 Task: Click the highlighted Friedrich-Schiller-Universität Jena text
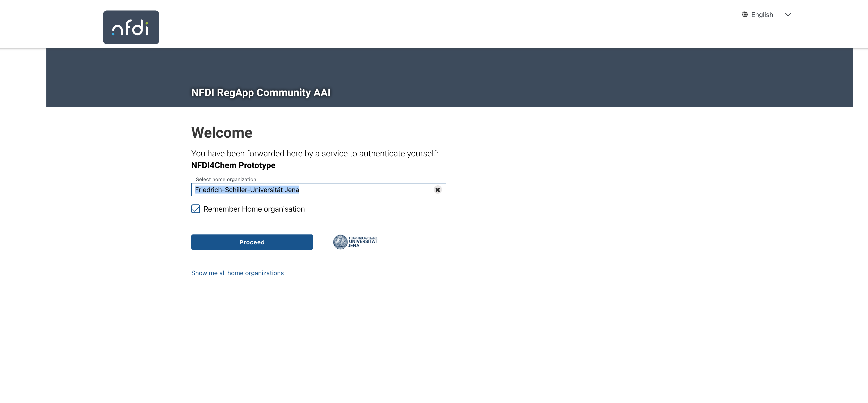pos(247,190)
